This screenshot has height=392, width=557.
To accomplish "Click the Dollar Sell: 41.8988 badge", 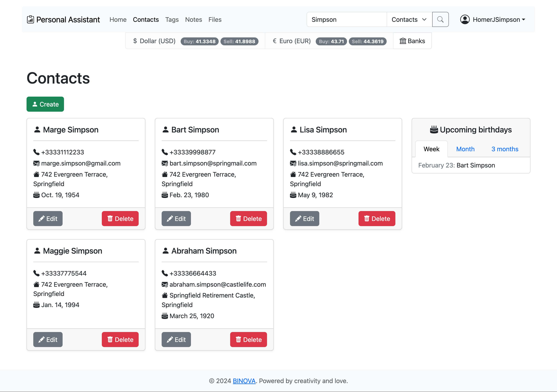I will point(239,41).
